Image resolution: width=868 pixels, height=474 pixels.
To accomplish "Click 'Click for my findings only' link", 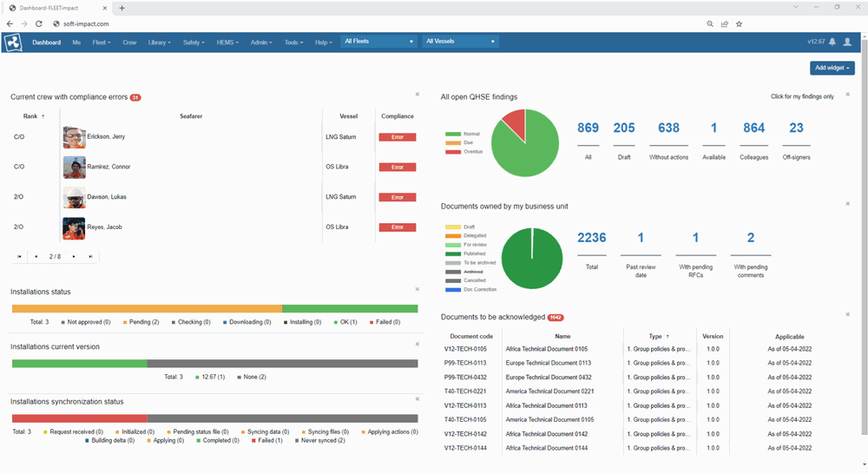I will tap(802, 96).
